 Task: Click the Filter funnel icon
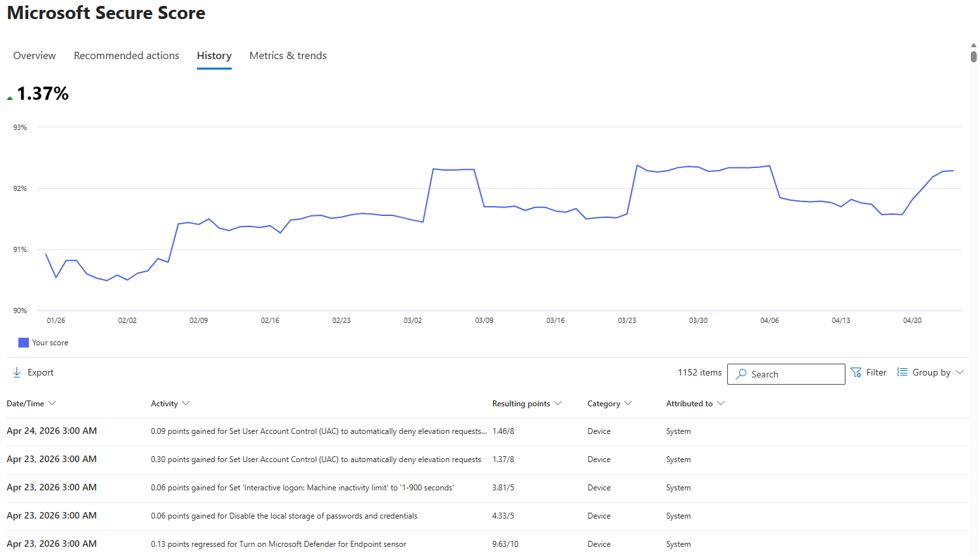coord(856,372)
